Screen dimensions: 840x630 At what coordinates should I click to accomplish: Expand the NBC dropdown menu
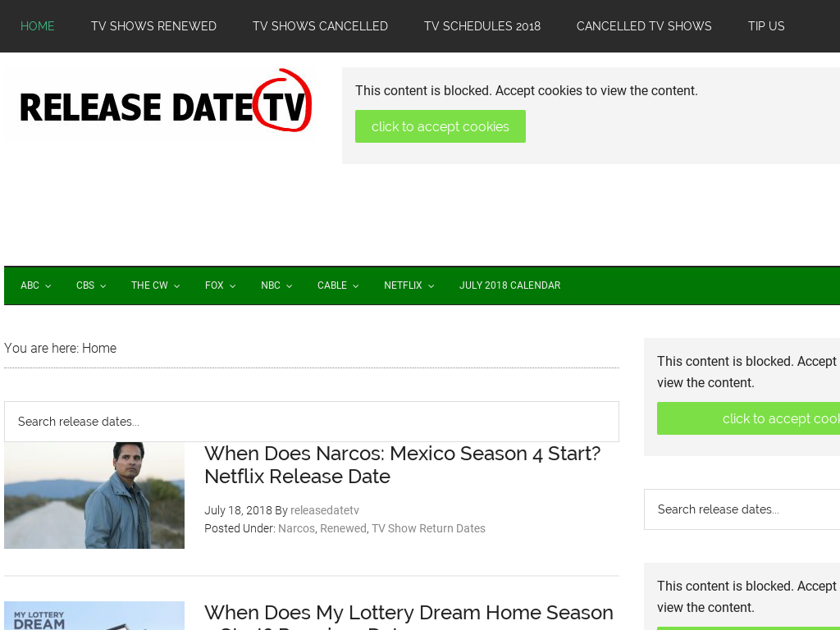[x=276, y=285]
